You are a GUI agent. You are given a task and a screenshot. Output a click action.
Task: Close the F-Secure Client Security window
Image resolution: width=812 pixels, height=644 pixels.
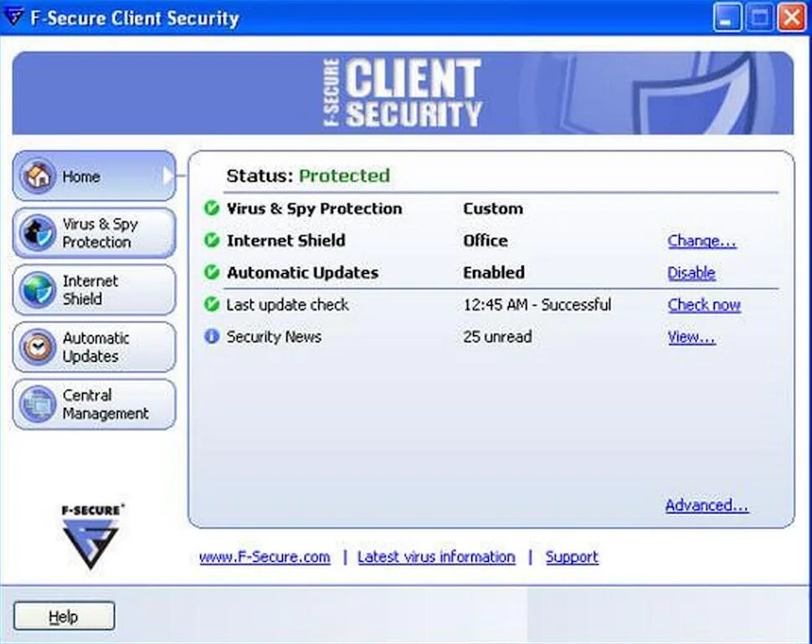click(x=792, y=18)
